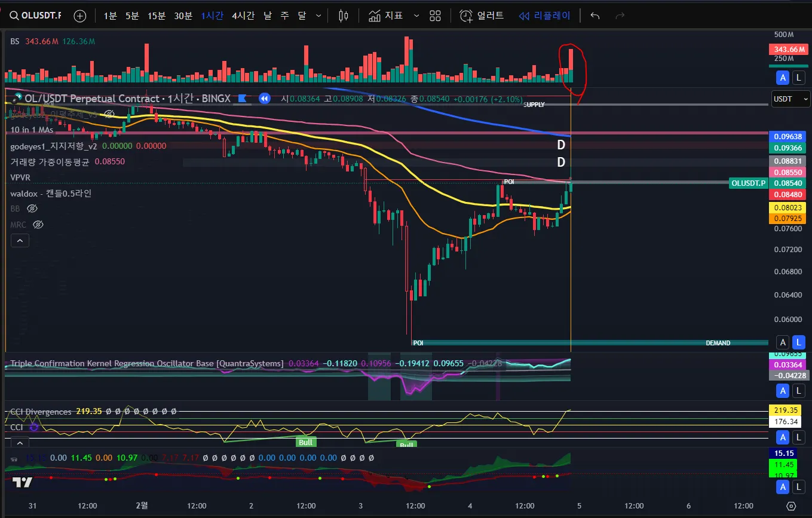The width and height of the screenshot is (812, 518).
Task: Click the yellow 0.08023 price label
Action: 788,208
